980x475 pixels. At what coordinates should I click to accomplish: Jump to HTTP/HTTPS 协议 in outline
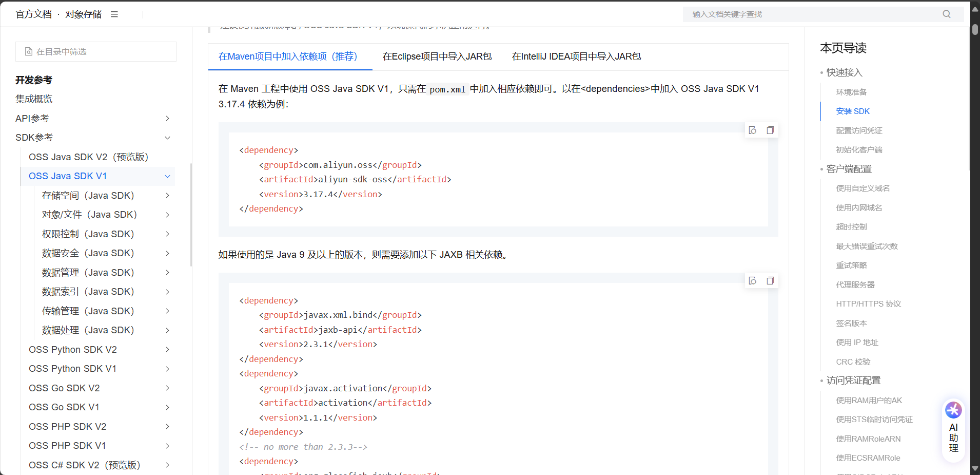click(869, 304)
